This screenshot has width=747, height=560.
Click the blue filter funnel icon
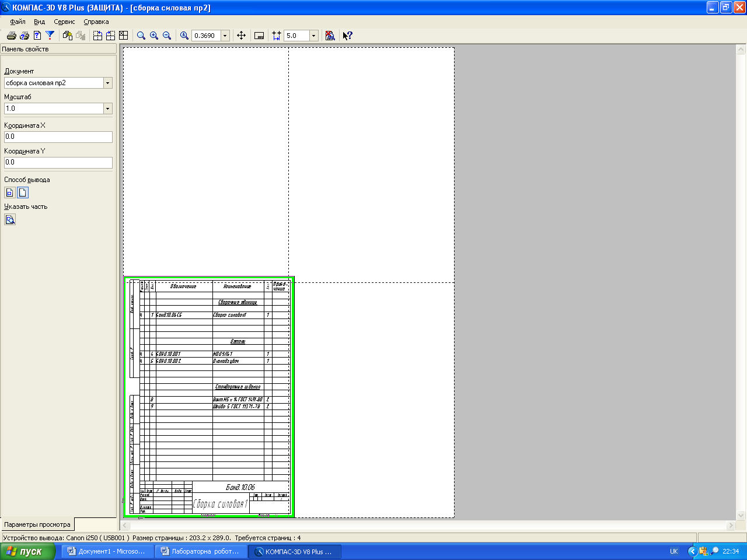point(50,36)
